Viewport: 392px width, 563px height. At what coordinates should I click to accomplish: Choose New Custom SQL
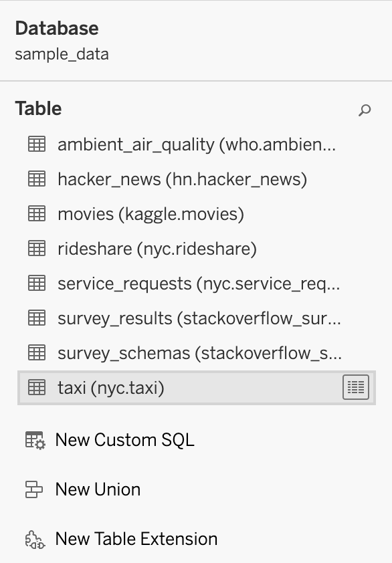click(124, 440)
